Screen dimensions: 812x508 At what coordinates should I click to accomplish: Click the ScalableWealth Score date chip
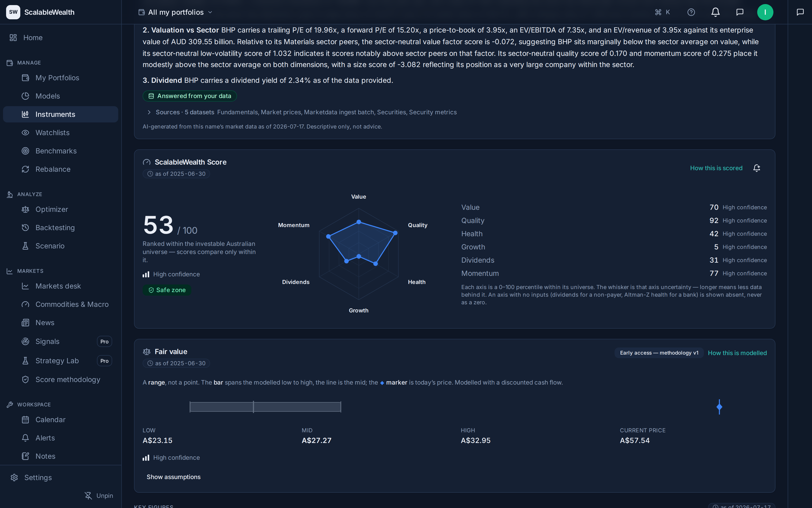[x=176, y=174]
